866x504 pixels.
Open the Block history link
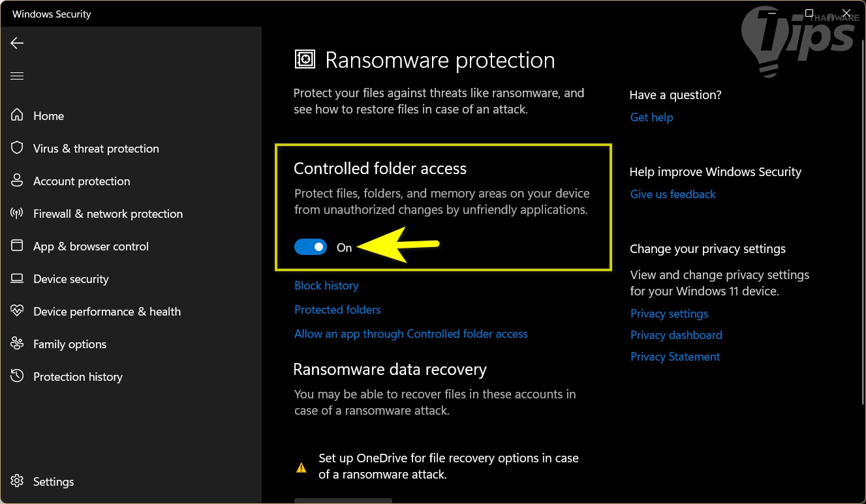coord(326,286)
